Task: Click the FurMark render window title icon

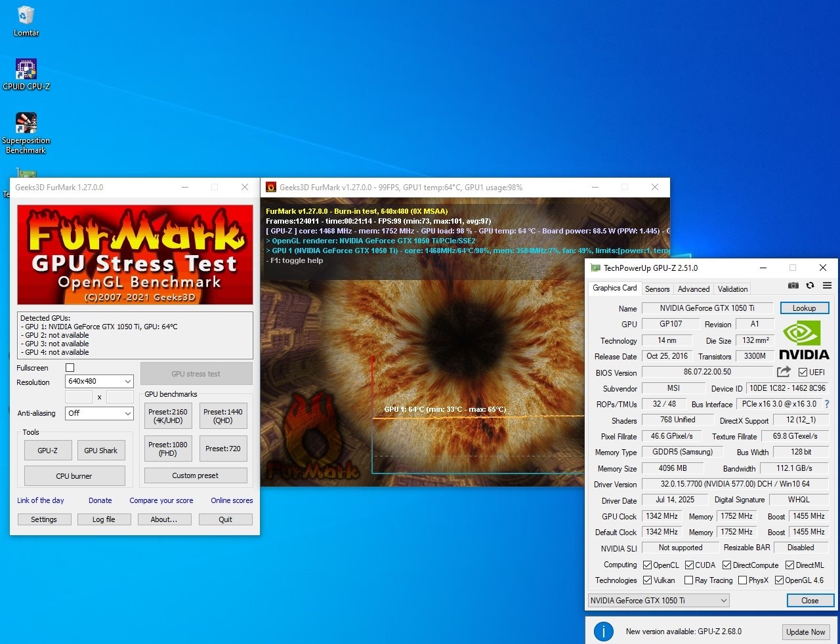Action: tap(270, 187)
